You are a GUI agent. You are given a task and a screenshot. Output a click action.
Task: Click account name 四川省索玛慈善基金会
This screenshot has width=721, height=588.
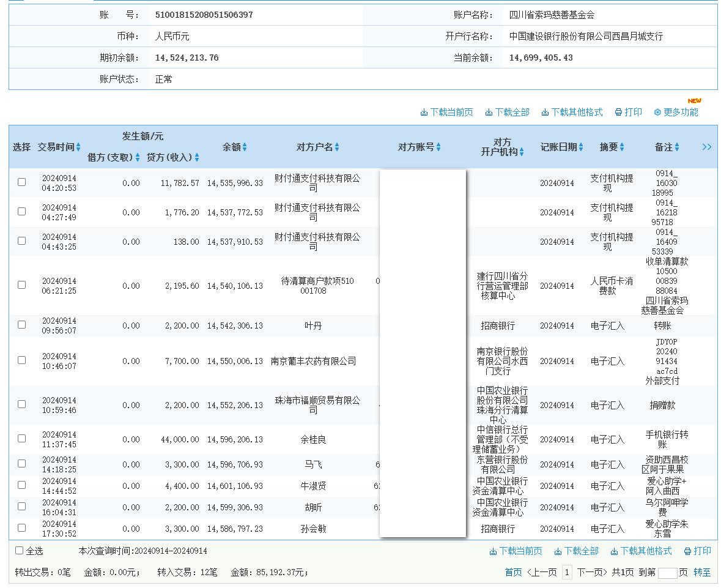coord(552,15)
